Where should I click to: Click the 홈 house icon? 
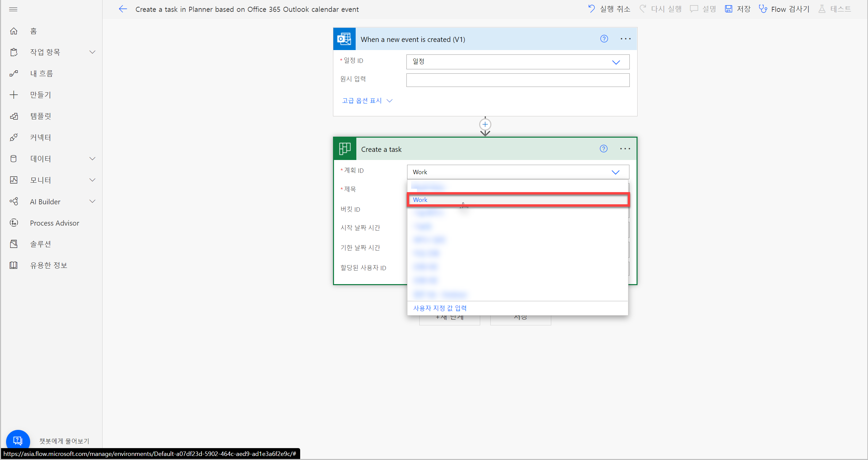(x=14, y=31)
